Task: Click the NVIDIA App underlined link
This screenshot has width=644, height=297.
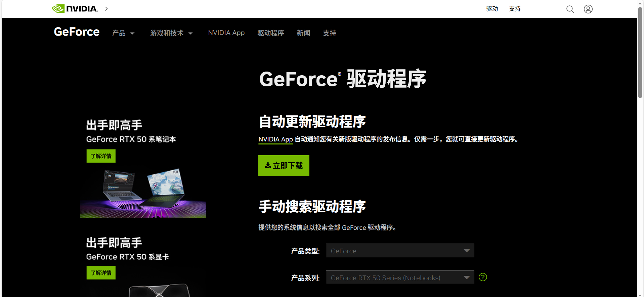Action: 275,139
